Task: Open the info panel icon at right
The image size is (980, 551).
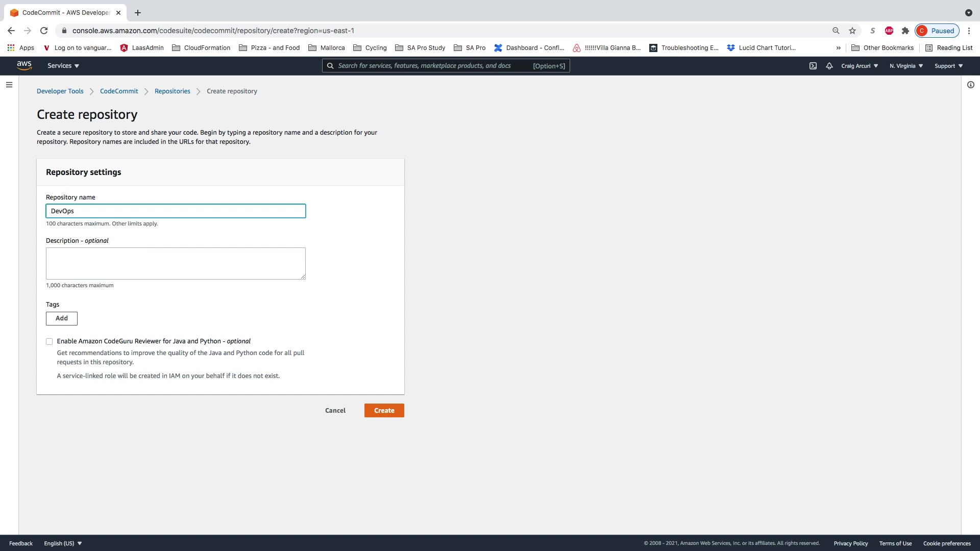Action: pyautogui.click(x=971, y=85)
